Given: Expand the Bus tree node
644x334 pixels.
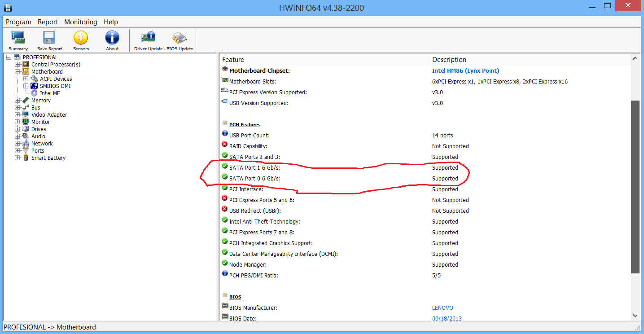Looking at the screenshot, I should [x=18, y=107].
